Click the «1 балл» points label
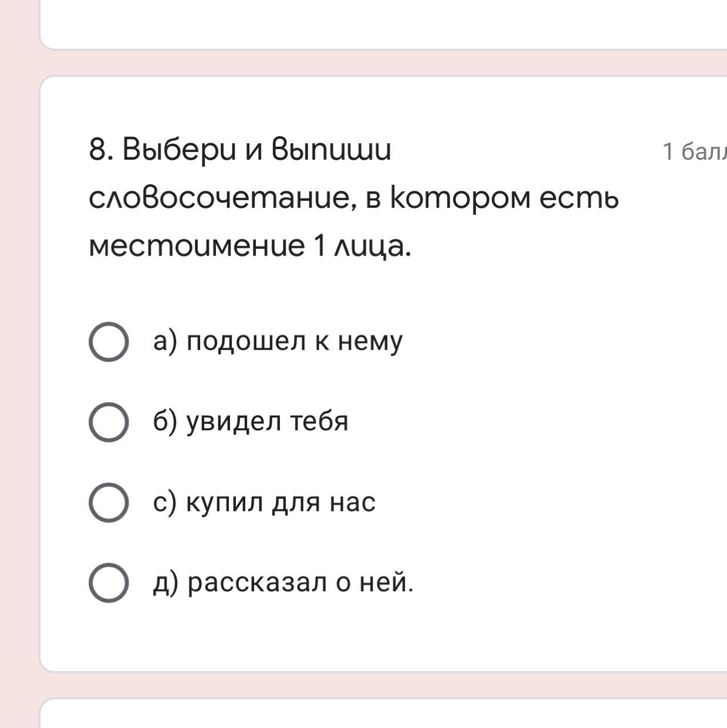Viewport: 727px width, 728px height. [x=694, y=151]
